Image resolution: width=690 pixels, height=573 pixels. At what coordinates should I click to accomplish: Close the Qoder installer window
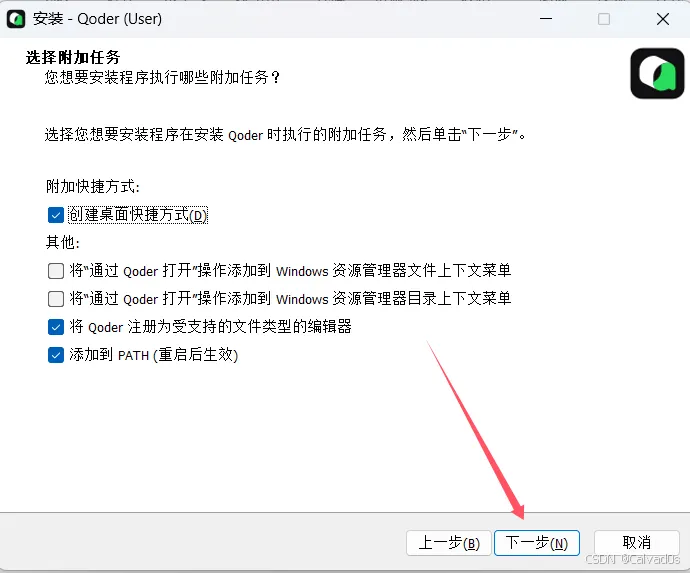point(663,19)
